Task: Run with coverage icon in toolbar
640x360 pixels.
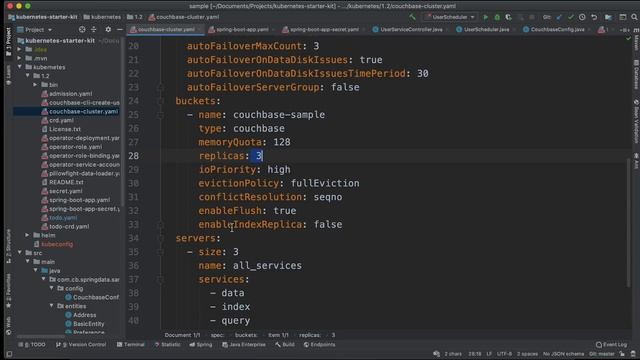Action: (509, 17)
